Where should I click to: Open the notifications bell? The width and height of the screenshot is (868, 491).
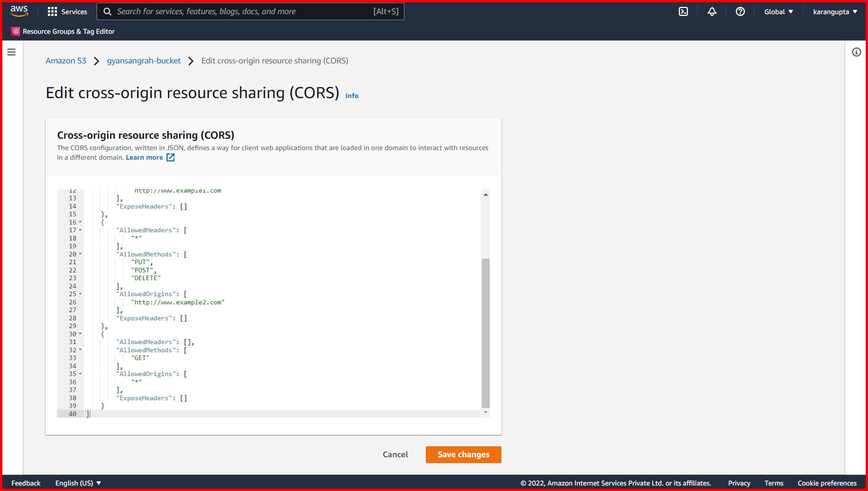pos(712,11)
